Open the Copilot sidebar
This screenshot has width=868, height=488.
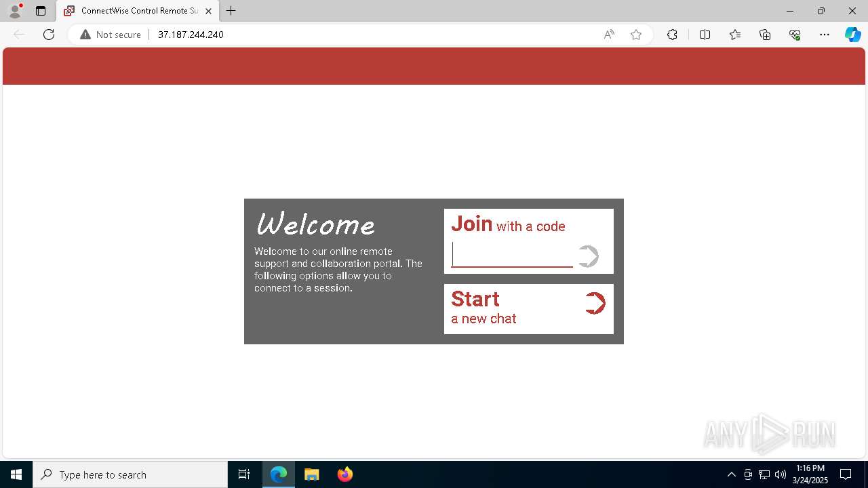click(x=852, y=35)
